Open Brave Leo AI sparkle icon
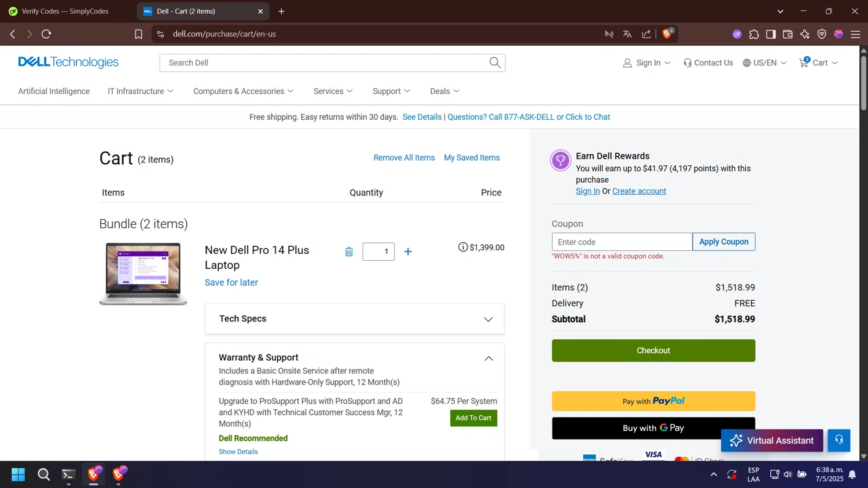This screenshot has width=868, height=488. (x=805, y=34)
